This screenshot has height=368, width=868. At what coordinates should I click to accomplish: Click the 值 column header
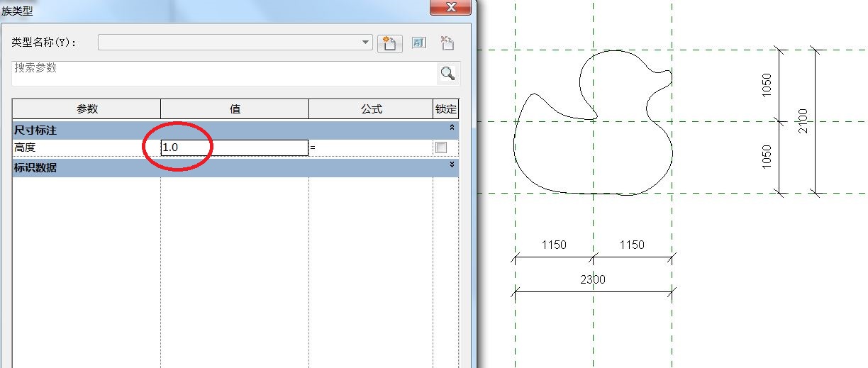click(235, 109)
